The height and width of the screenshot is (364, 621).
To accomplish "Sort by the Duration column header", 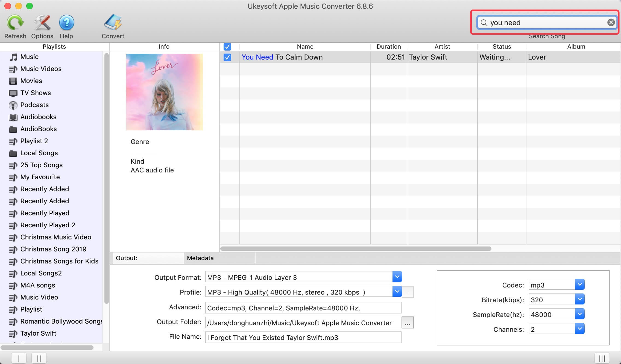I will (x=389, y=47).
